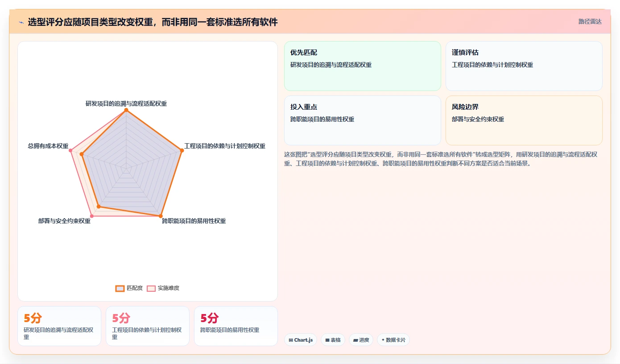The height and width of the screenshot is (364, 620).
Task: Open the 谨慎评估 card
Action: pyautogui.click(x=524, y=66)
